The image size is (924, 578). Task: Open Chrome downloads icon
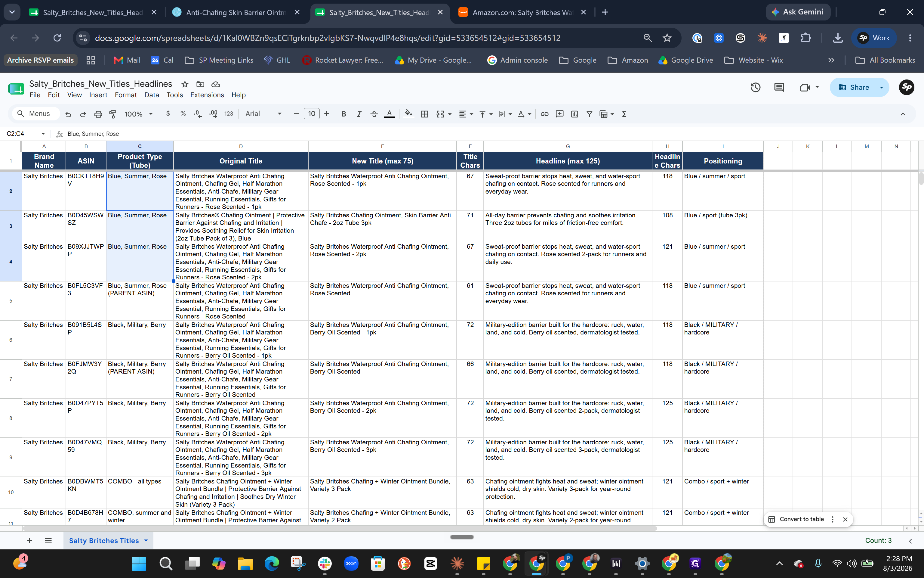click(x=838, y=38)
